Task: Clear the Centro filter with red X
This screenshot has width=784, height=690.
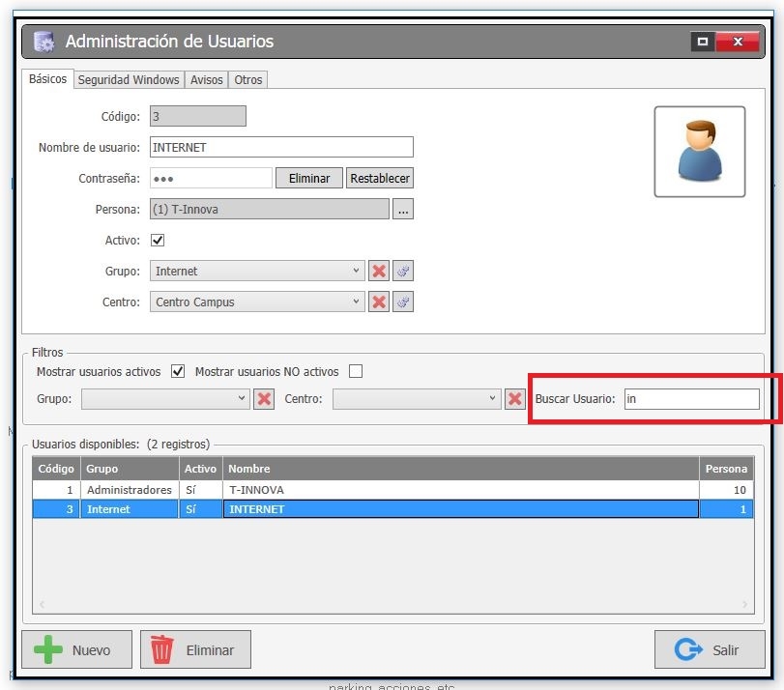Action: point(514,399)
